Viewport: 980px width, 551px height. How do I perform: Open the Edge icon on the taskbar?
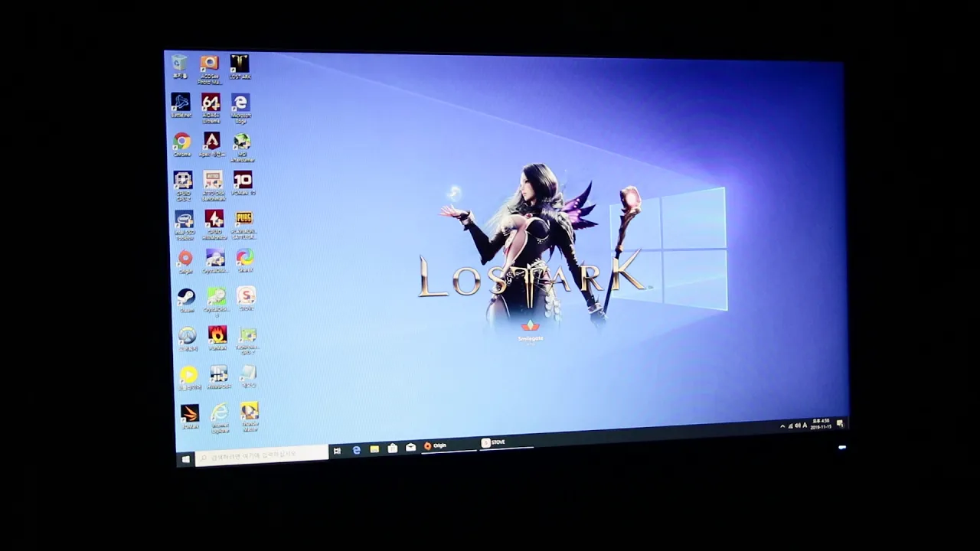[x=356, y=450]
